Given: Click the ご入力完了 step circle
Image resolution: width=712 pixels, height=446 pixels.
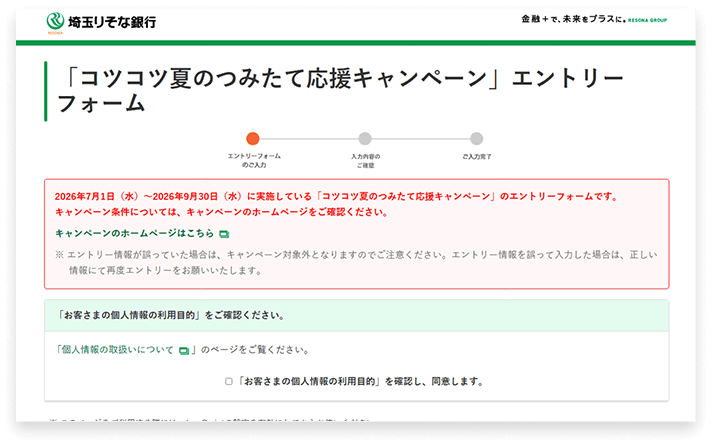Looking at the screenshot, I should tap(476, 139).
